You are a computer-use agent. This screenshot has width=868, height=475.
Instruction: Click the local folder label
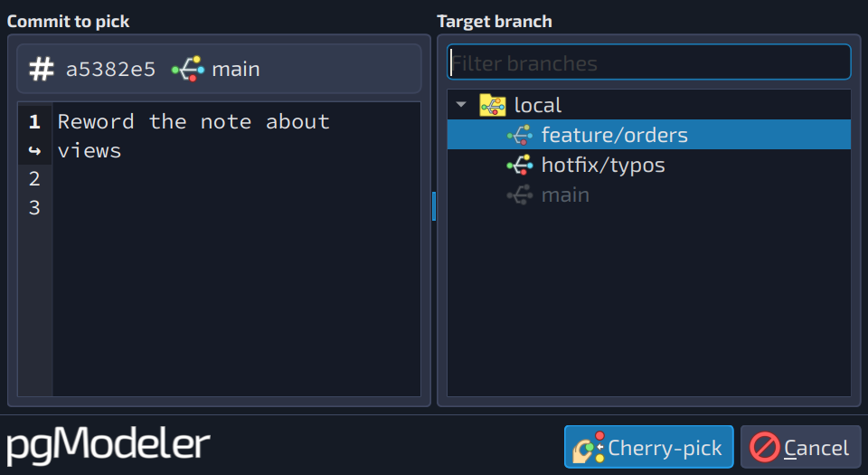point(537,105)
